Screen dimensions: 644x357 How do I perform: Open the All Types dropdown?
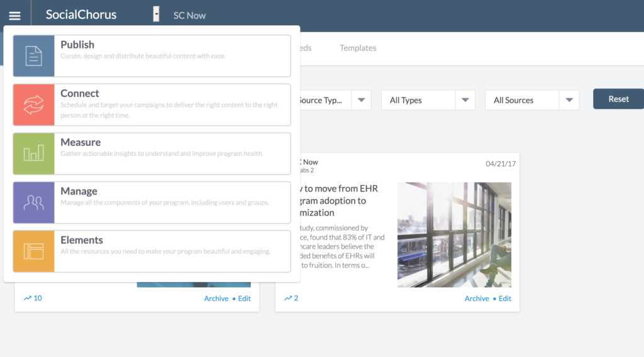click(x=428, y=100)
